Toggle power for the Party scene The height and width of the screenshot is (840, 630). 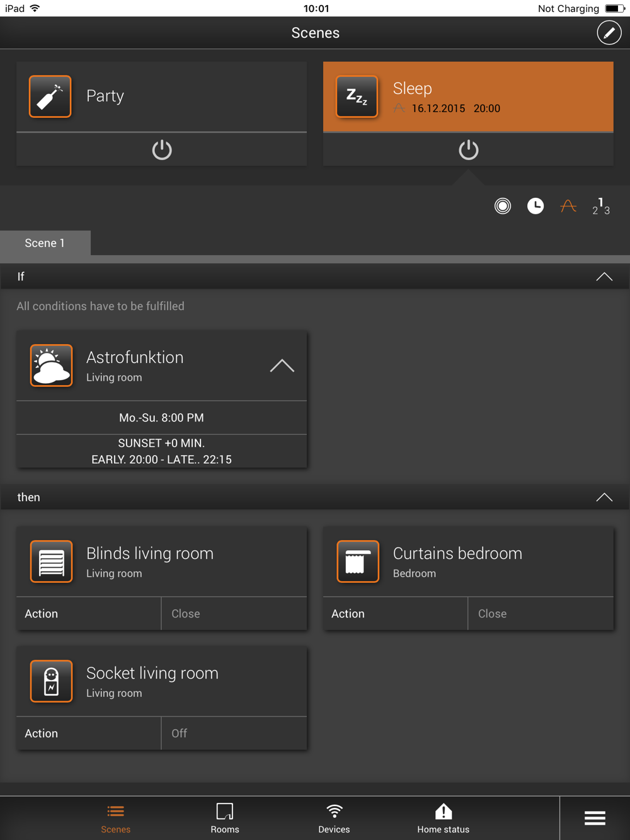(162, 150)
